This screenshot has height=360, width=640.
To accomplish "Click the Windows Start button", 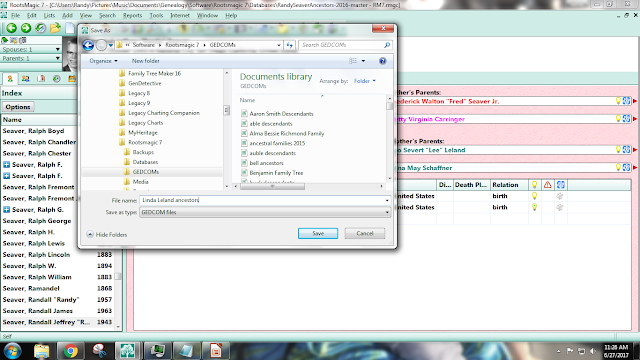I will tap(13, 351).
